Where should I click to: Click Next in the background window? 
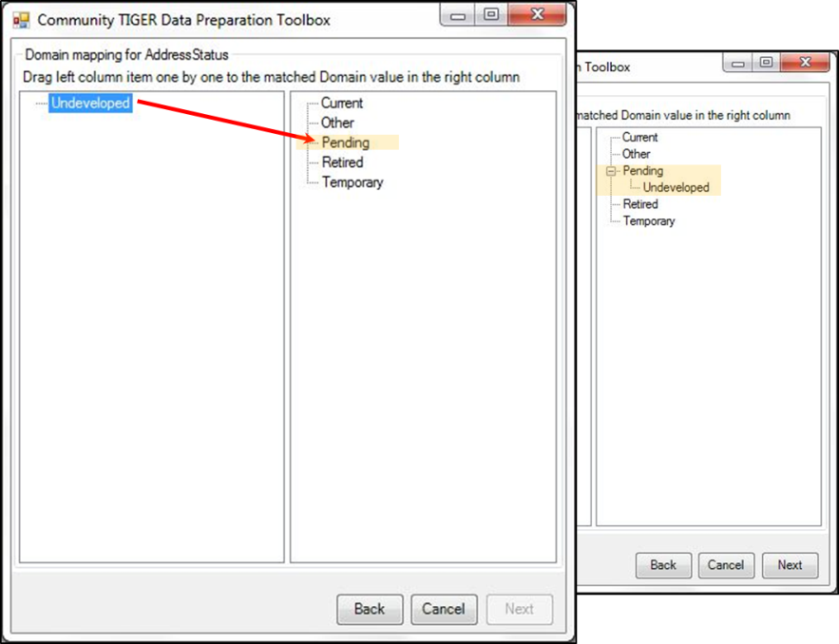coord(790,565)
